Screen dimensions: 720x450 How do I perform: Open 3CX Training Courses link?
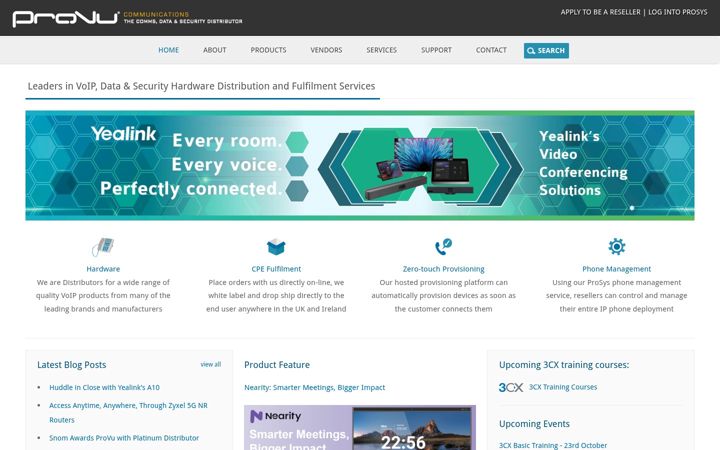tap(563, 387)
